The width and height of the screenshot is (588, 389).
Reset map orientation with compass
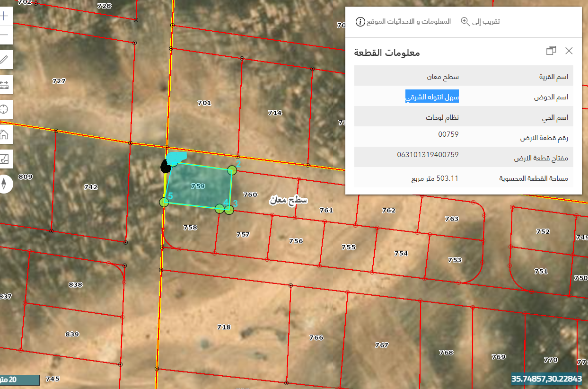point(4,183)
